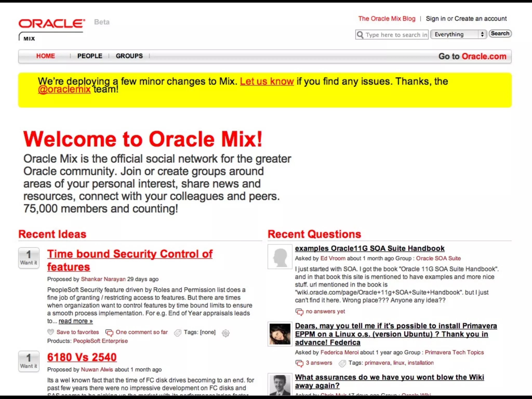Image resolution: width=532 pixels, height=399 pixels.
Task: Click Federica Meroi's profile photo thumbnail
Action: point(280,334)
